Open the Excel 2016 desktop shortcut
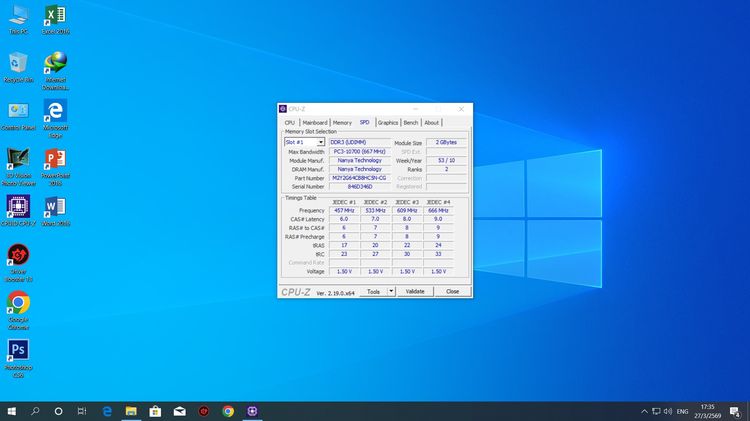 point(55,20)
